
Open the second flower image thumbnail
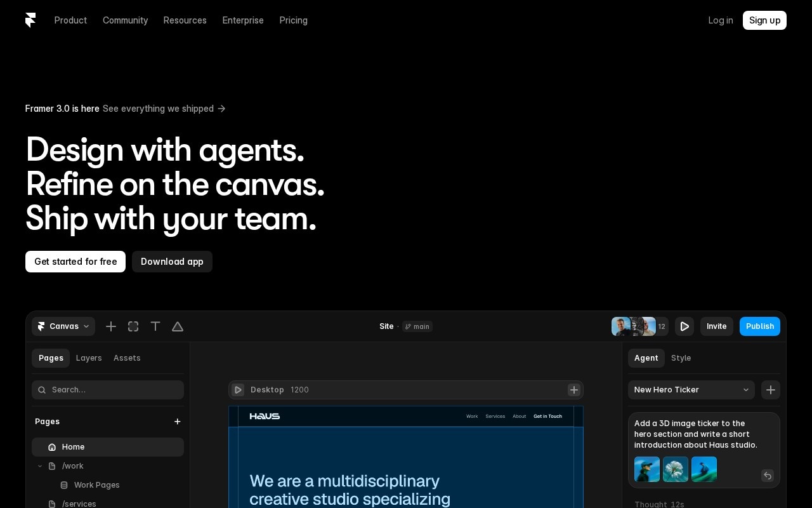pyautogui.click(x=676, y=469)
